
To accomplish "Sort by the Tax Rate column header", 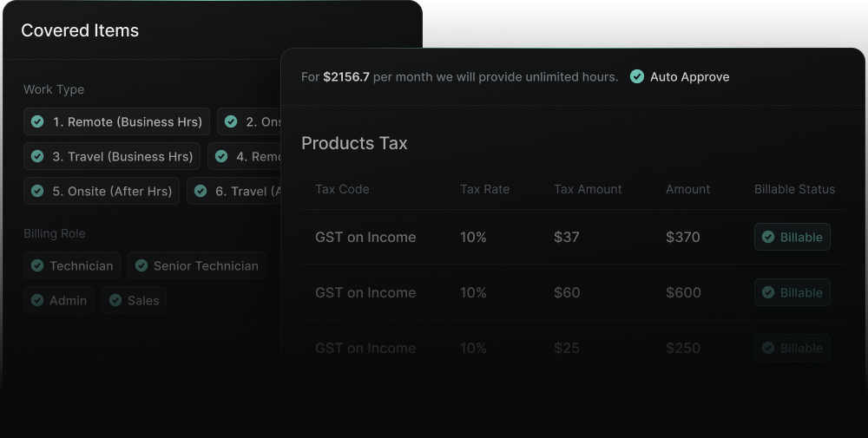I will (484, 189).
